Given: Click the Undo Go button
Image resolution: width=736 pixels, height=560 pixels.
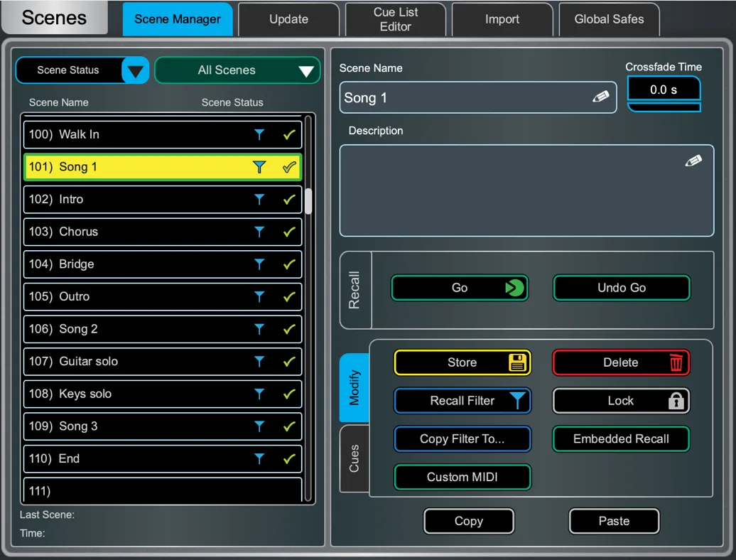Looking at the screenshot, I should (x=622, y=288).
